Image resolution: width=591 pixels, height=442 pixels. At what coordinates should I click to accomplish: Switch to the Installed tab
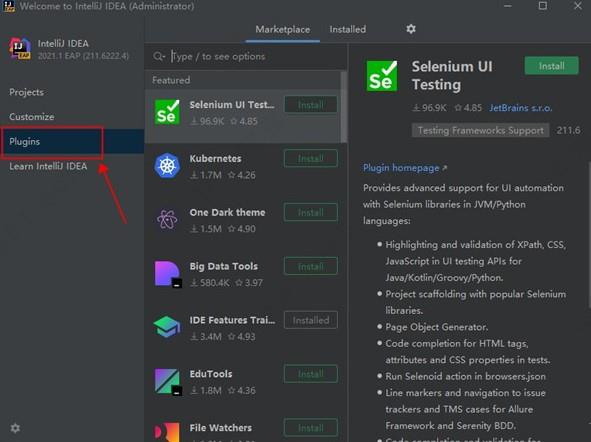click(x=348, y=29)
